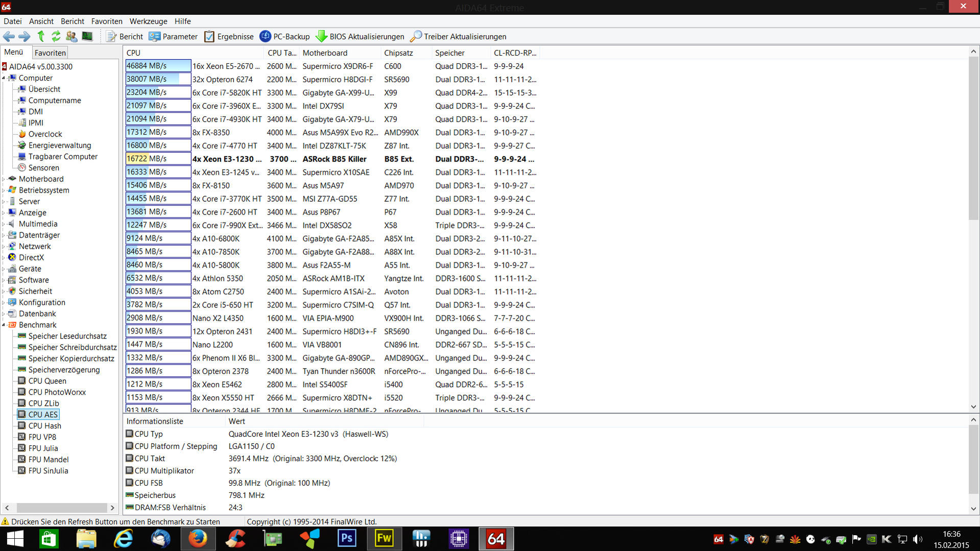Image resolution: width=980 pixels, height=551 pixels.
Task: Select Sensoren in the tree
Action: [x=43, y=167]
